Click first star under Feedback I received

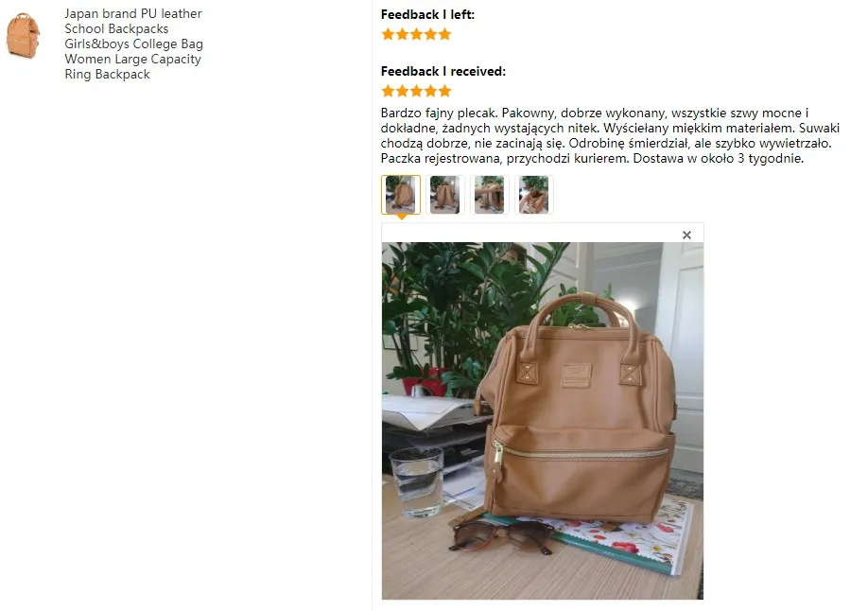pos(388,91)
